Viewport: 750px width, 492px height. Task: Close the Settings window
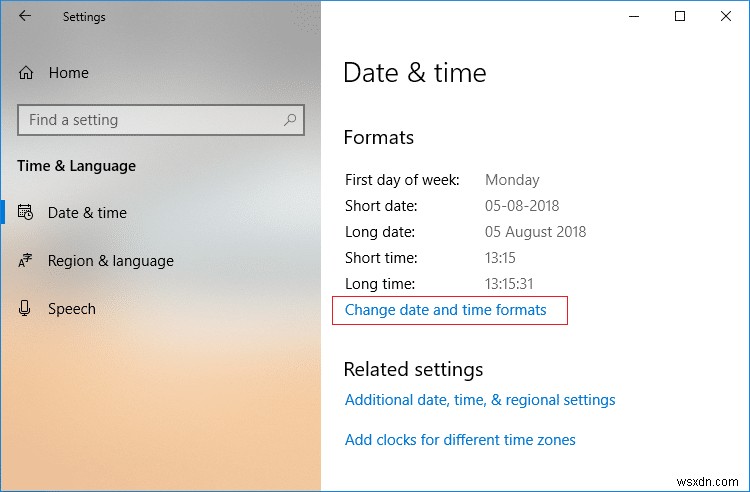[x=725, y=16]
